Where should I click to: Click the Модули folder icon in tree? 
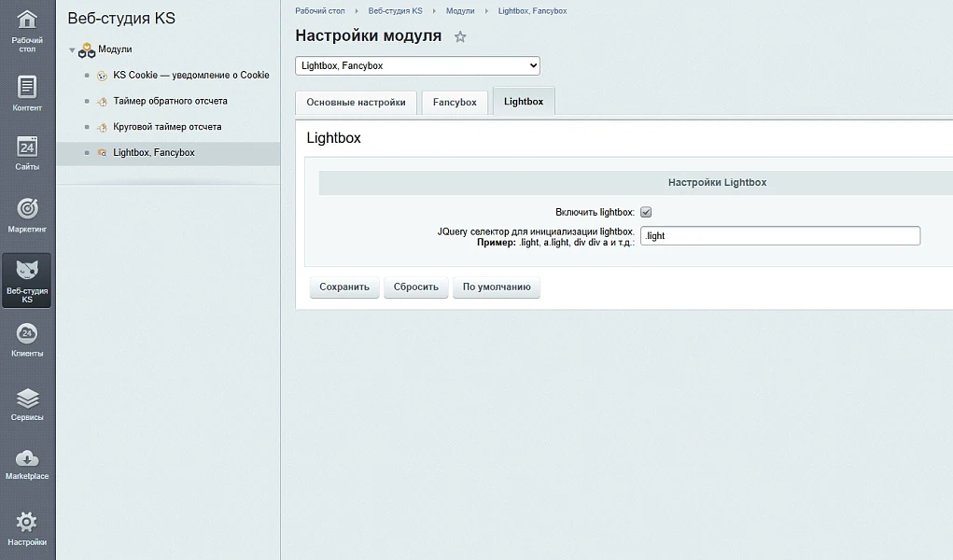[x=87, y=50]
